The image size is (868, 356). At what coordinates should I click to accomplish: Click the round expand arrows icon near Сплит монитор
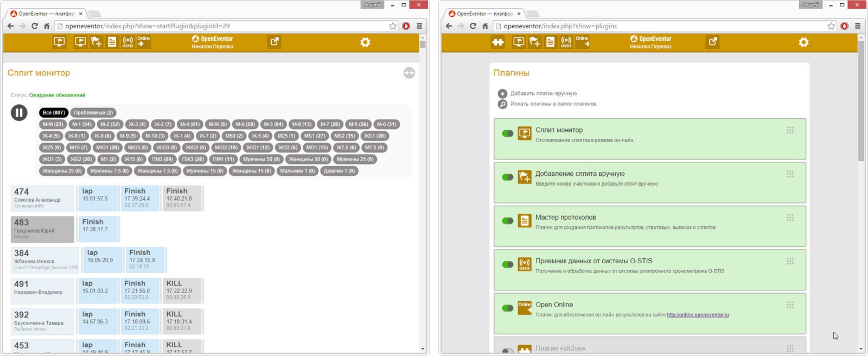click(409, 73)
